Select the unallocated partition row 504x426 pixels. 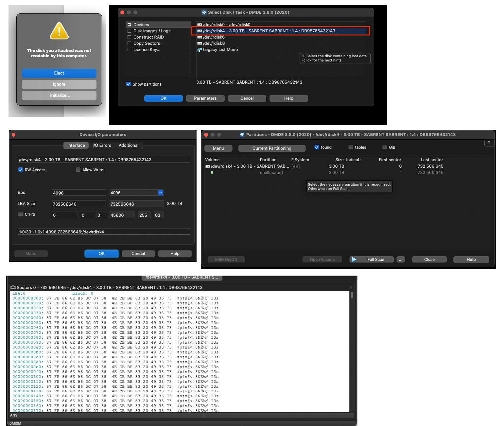click(x=348, y=173)
